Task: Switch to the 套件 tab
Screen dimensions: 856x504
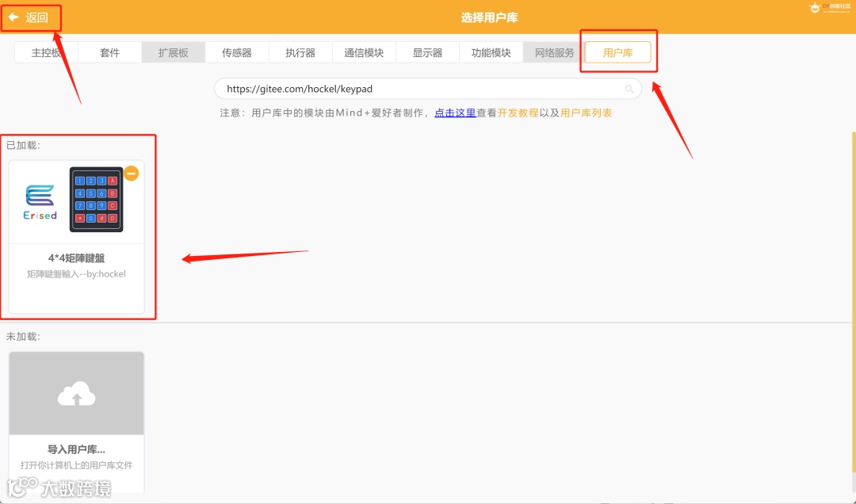Action: coord(109,52)
